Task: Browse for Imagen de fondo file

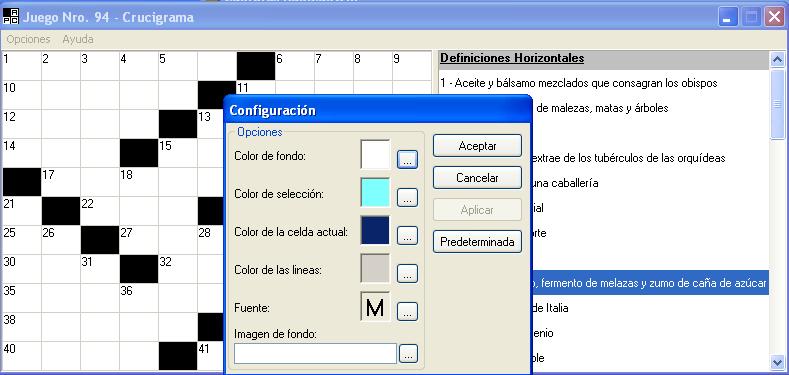Action: 408,353
